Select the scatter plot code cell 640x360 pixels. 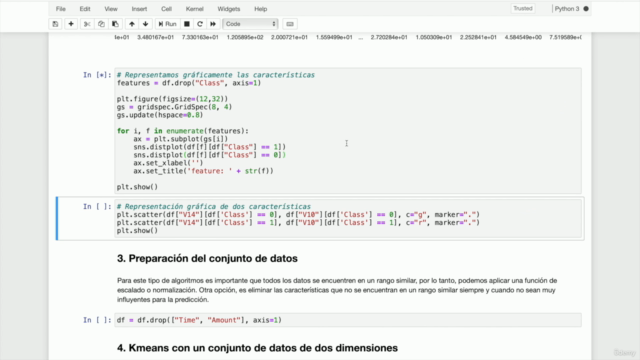click(x=348, y=218)
